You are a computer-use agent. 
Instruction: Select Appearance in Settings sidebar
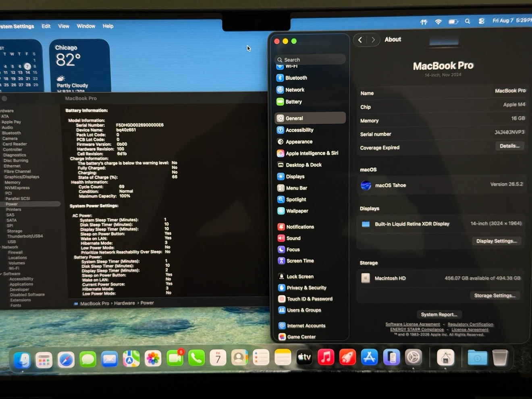pos(310,141)
